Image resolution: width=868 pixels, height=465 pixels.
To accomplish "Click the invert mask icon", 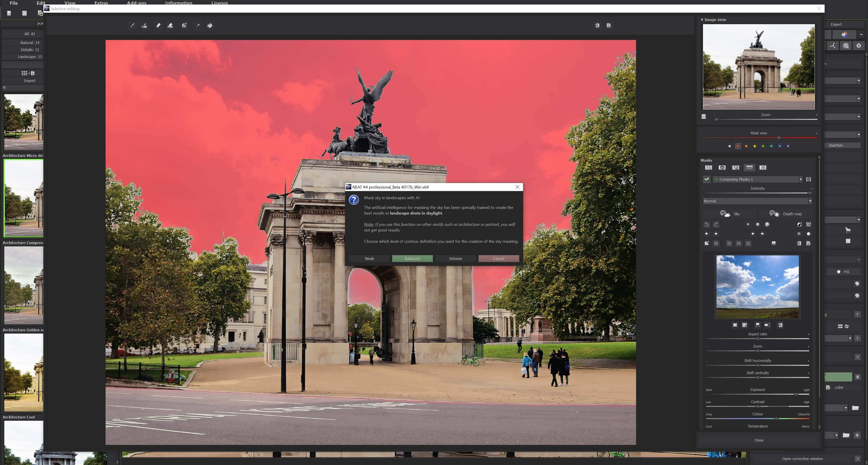I will (x=799, y=224).
